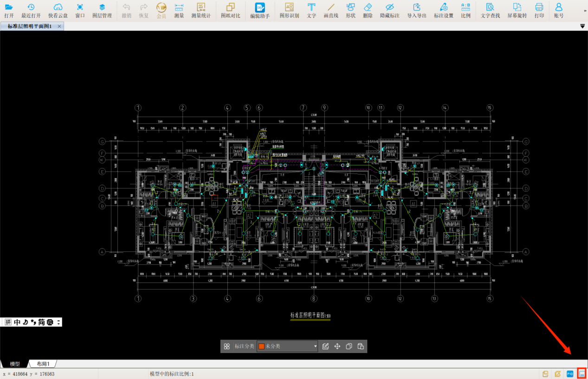Click the 拼 pinyin input mode button
Image resolution: width=588 pixels, height=379 pixels.
click(8, 322)
